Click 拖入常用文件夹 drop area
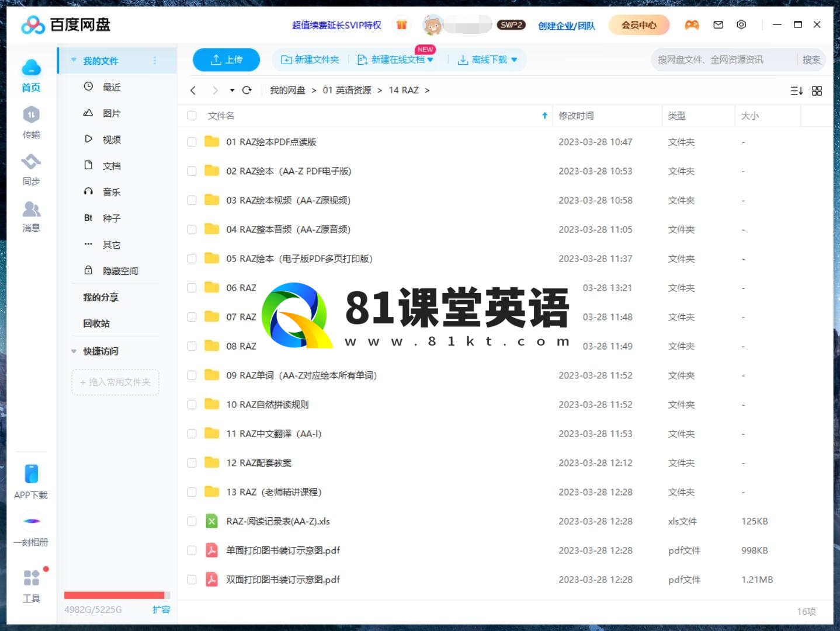The height and width of the screenshot is (631, 840). tap(115, 382)
